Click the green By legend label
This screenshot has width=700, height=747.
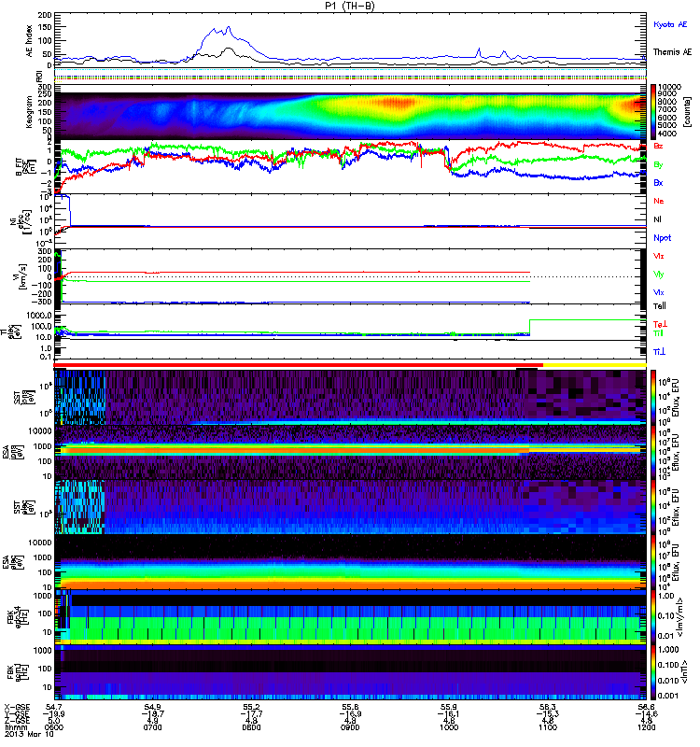coord(658,164)
